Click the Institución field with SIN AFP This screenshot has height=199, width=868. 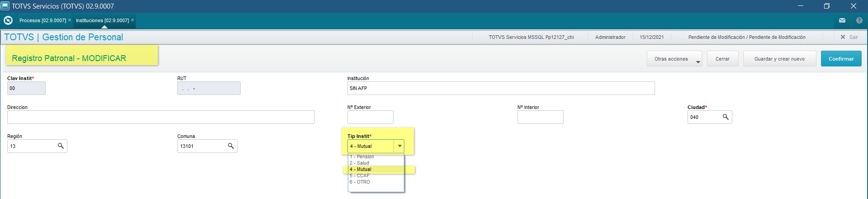(x=501, y=88)
